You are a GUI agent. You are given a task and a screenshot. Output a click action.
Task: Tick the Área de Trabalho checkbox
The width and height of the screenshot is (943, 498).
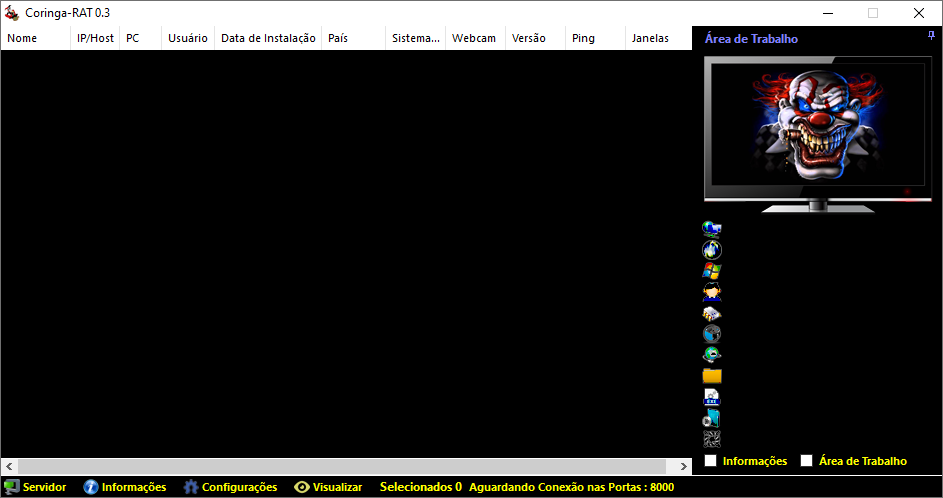pyautogui.click(x=807, y=461)
